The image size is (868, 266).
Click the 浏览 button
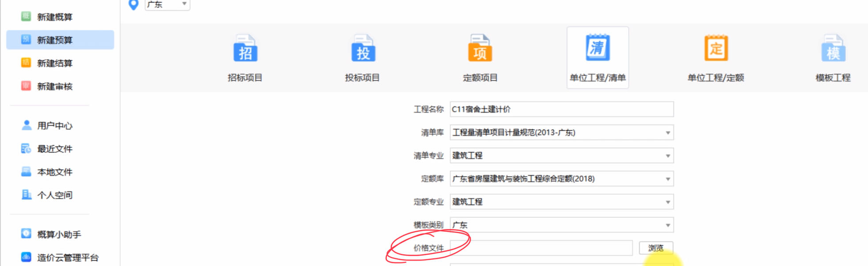tap(656, 248)
